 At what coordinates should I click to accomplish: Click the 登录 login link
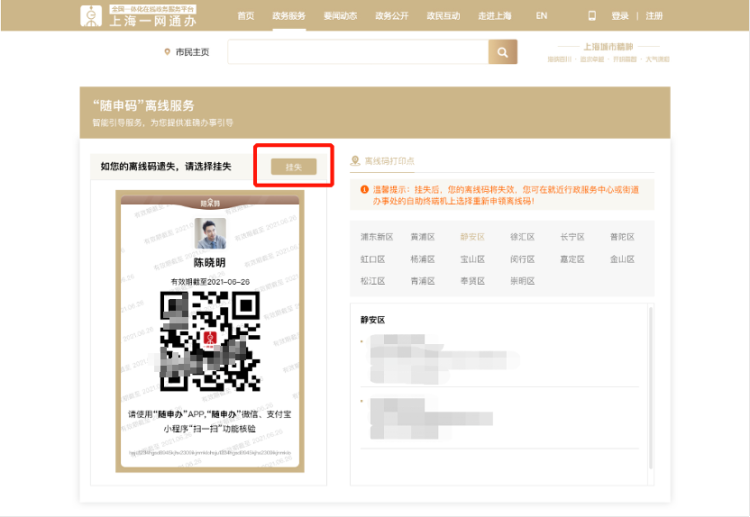(620, 16)
